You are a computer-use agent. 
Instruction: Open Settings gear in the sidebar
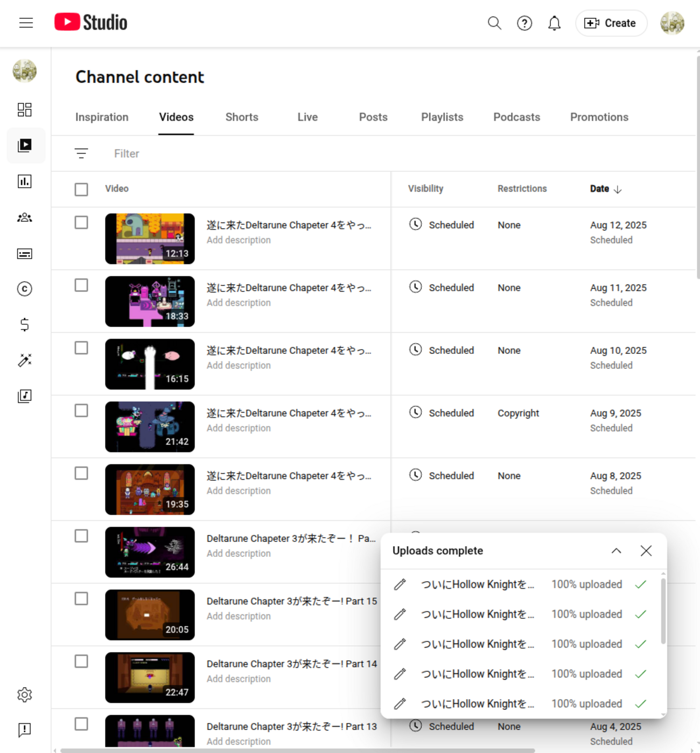pyautogui.click(x=25, y=695)
